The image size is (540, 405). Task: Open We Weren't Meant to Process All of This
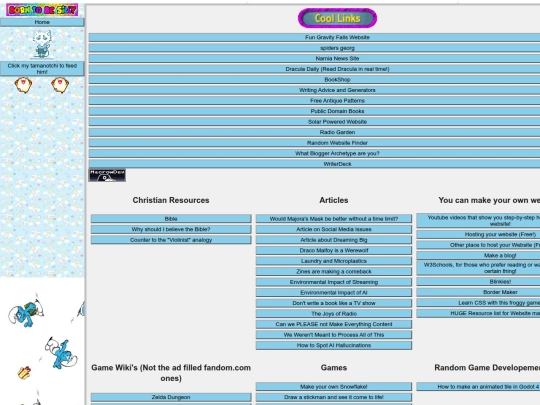pos(334,335)
